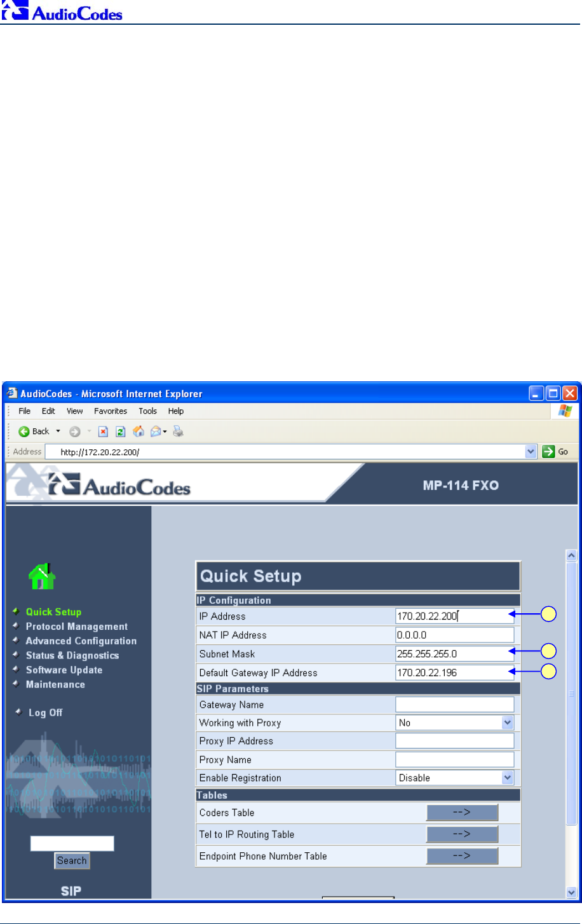Click the Mail toolbar icon
The width and height of the screenshot is (582, 924).
(x=156, y=431)
